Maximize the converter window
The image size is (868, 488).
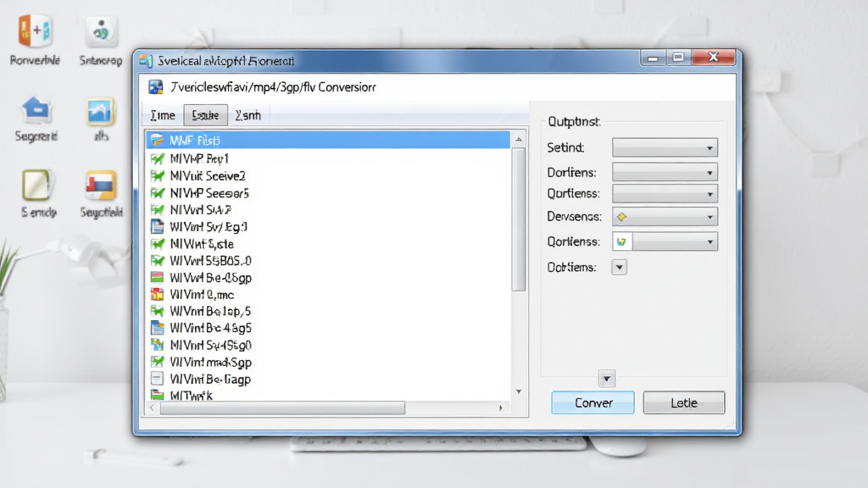click(x=678, y=58)
